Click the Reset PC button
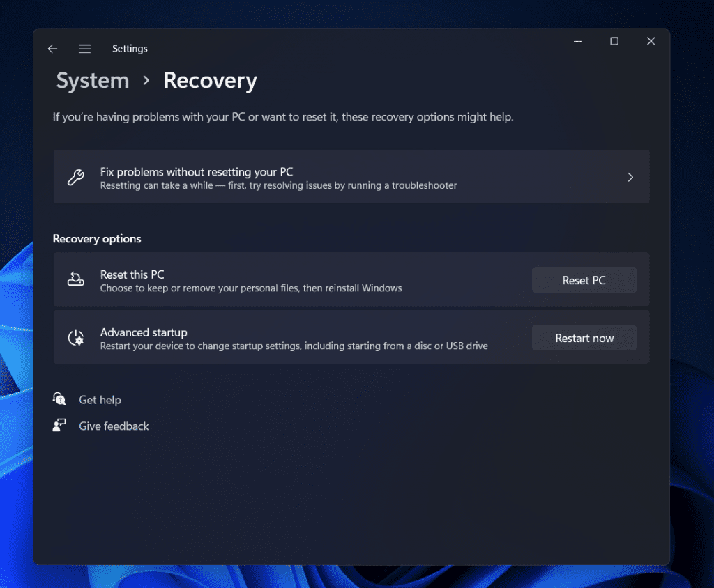This screenshot has width=714, height=588. (x=584, y=279)
